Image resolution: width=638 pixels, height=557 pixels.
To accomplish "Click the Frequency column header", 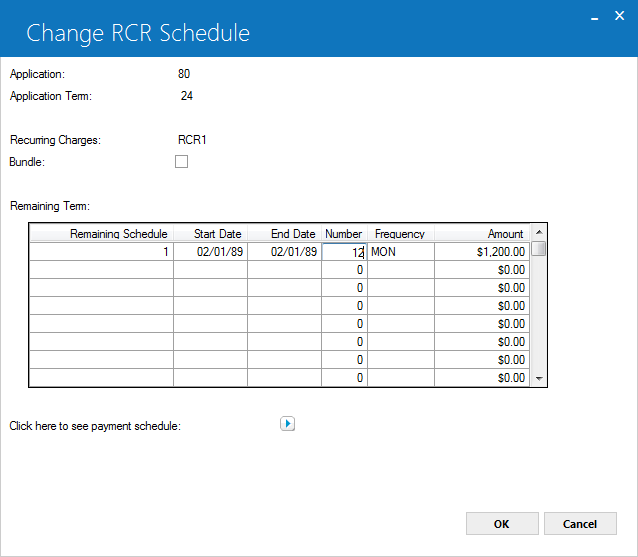I will (x=401, y=234).
